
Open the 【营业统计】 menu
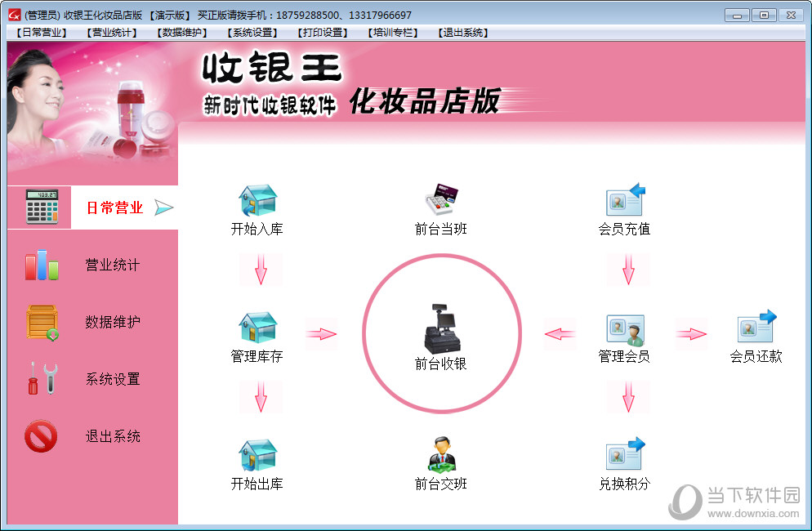tap(112, 33)
